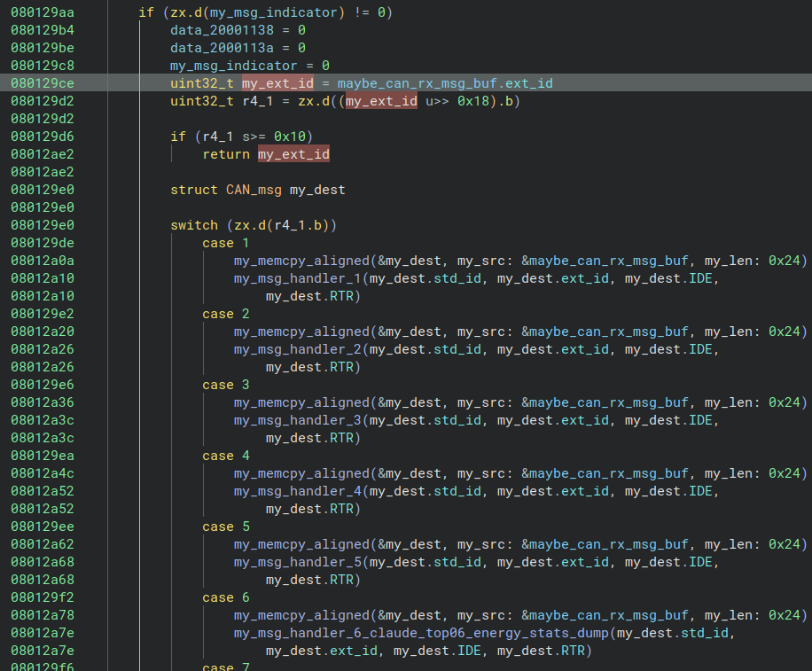The width and height of the screenshot is (812, 671).
Task: Click my_dest in the struct declaration
Action: tap(317, 190)
